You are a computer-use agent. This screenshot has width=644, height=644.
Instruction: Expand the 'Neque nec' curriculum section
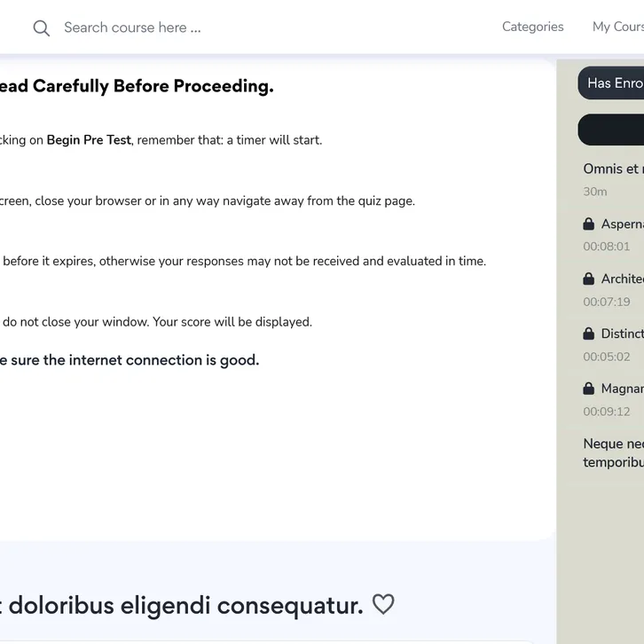tap(613, 452)
